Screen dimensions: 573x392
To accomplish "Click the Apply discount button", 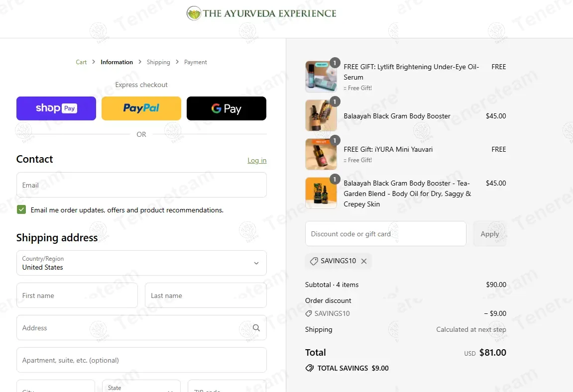I will coord(490,234).
